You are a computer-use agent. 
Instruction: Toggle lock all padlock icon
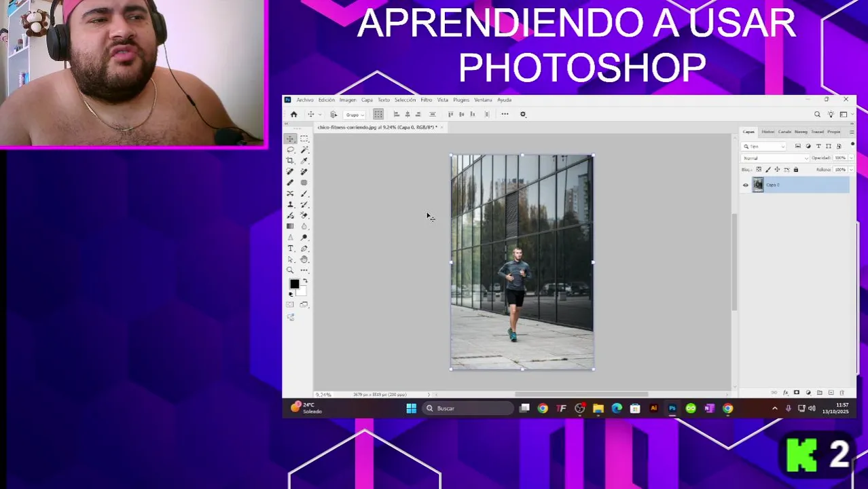coord(796,170)
